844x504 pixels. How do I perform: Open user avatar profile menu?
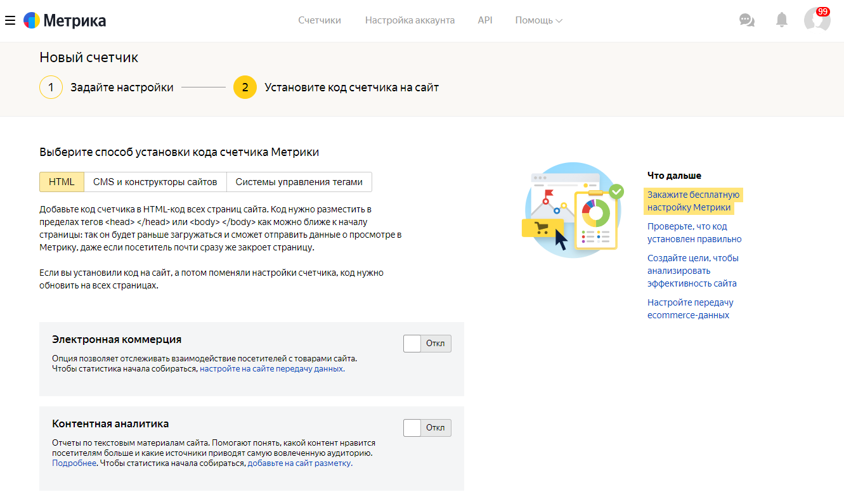pyautogui.click(x=817, y=20)
